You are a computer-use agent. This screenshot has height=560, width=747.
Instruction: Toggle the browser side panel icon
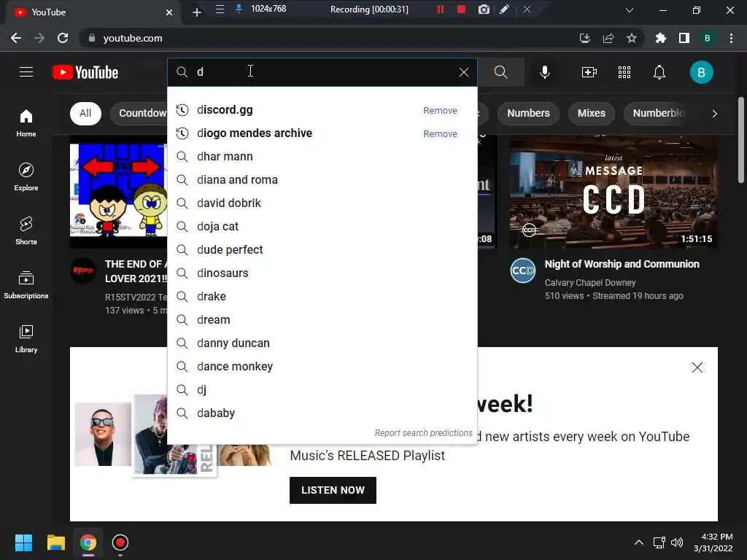(684, 38)
